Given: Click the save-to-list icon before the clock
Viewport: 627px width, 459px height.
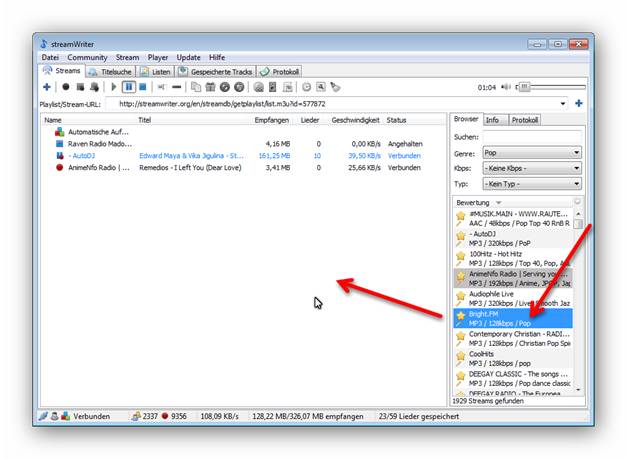Looking at the screenshot, I should 288,87.
